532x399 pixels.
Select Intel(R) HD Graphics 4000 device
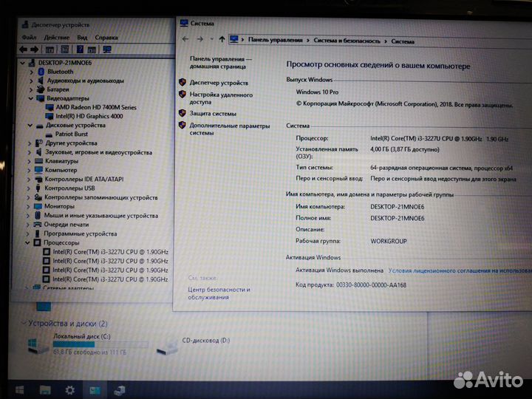[89, 116]
